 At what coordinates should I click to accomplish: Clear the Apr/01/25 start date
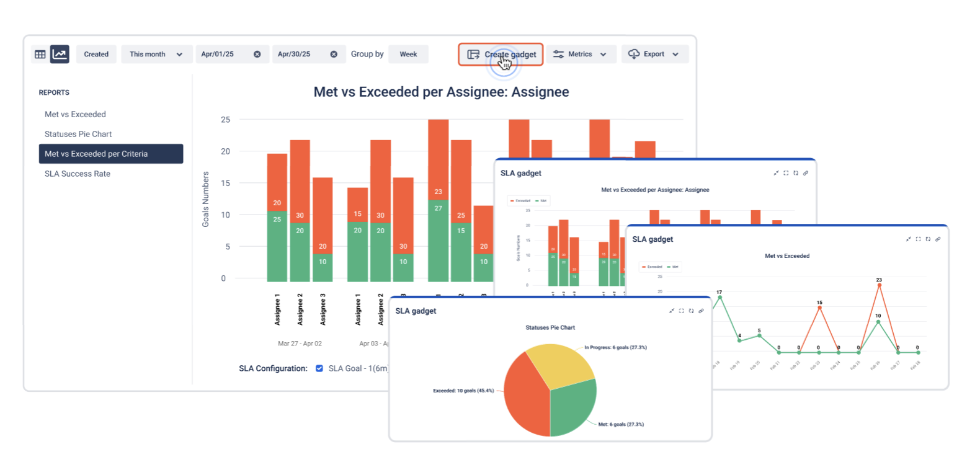[x=257, y=55]
